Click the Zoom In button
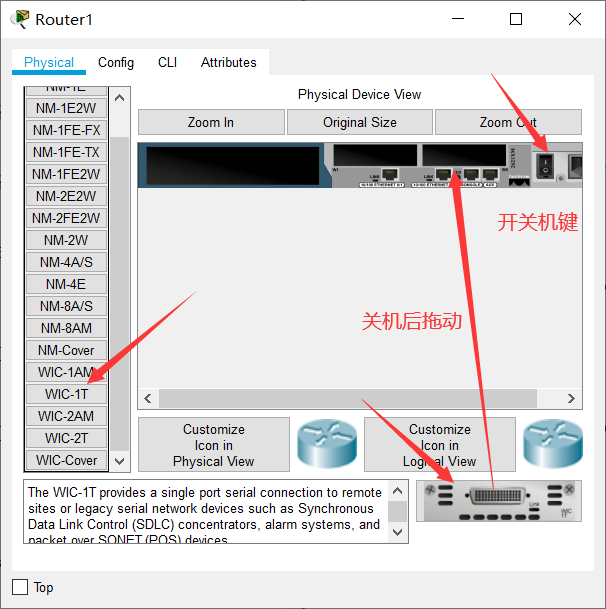 (x=211, y=122)
